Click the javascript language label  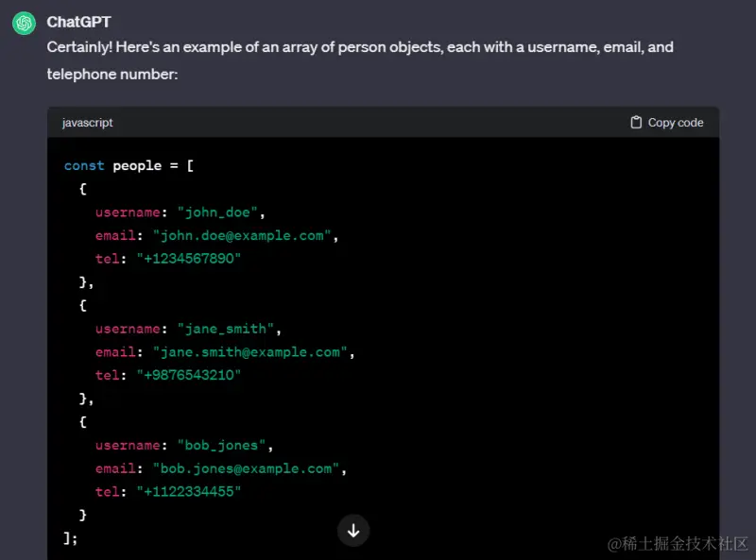pyautogui.click(x=87, y=123)
